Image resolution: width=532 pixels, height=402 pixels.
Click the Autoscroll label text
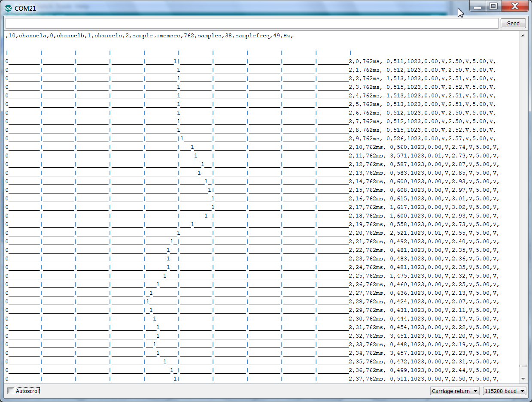coord(27,391)
